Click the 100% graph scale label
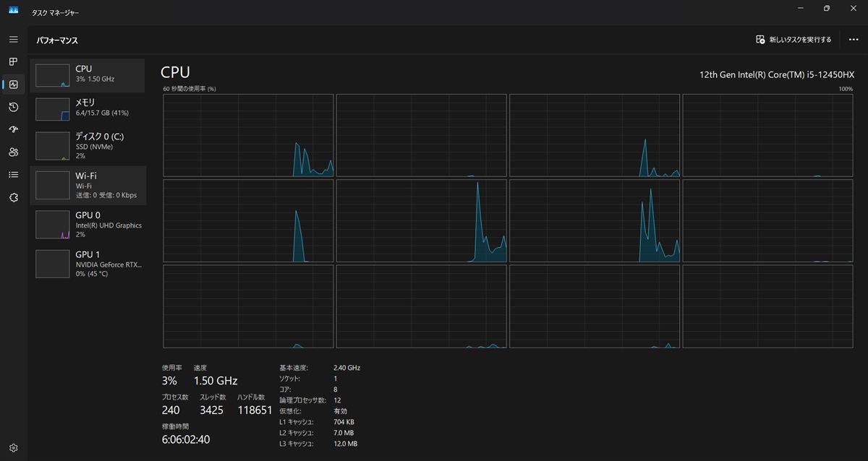 (x=846, y=89)
